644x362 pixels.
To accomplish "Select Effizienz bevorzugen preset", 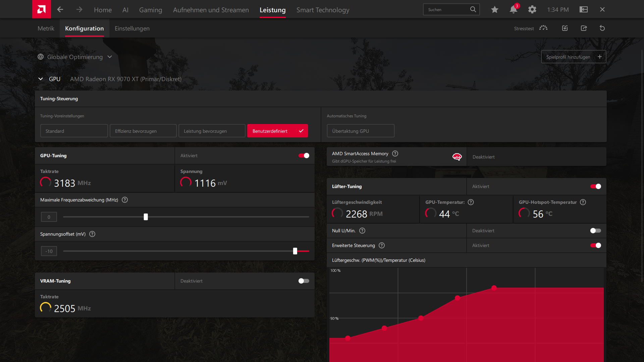I will pos(143,131).
